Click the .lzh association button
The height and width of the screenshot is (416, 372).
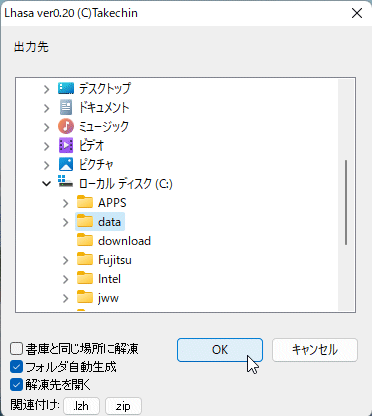[81, 406]
